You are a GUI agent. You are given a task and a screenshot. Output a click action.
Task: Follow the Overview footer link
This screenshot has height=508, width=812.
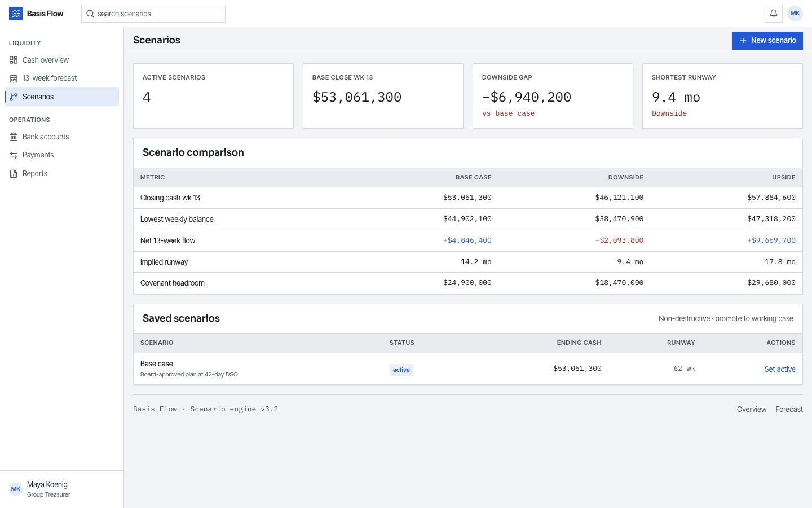click(x=752, y=409)
